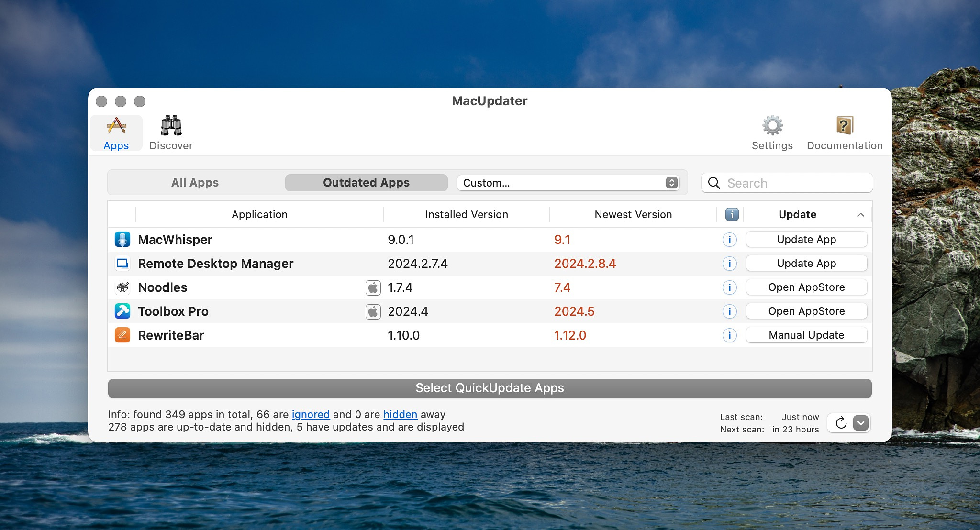Expand the scan options dropdown arrow
Viewport: 980px width, 530px height.
(x=860, y=423)
